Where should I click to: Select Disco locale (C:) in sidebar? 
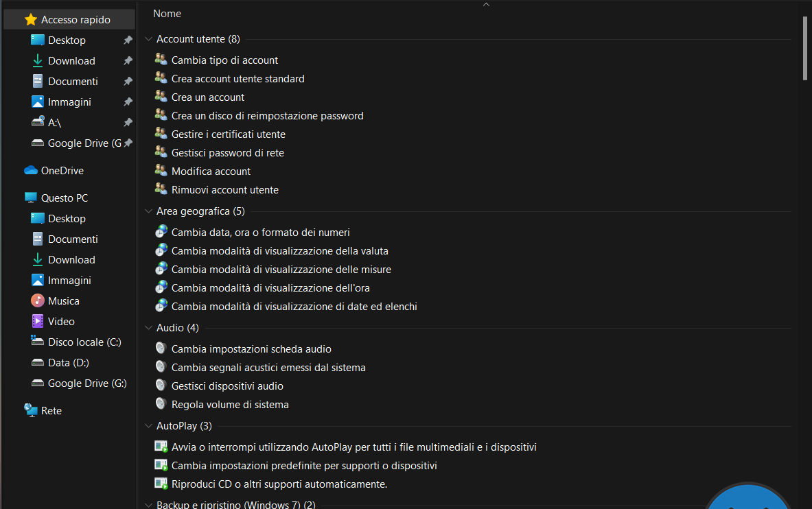(x=84, y=342)
